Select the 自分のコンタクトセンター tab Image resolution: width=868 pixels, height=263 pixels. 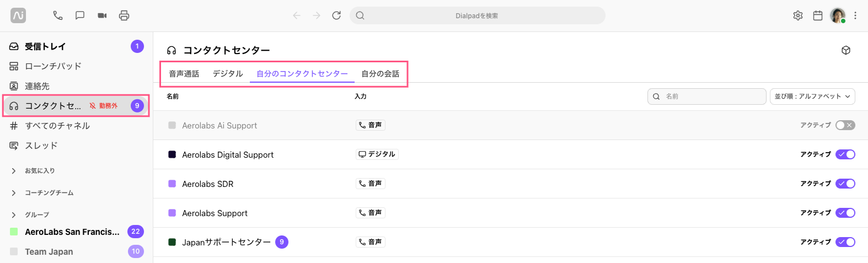(302, 74)
